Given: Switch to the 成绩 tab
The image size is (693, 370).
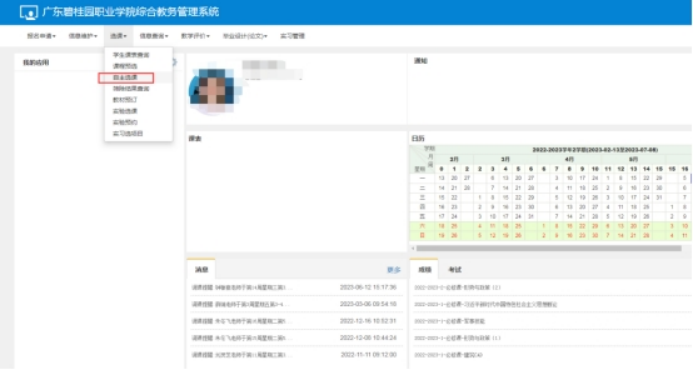Looking at the screenshot, I should click(x=424, y=269).
